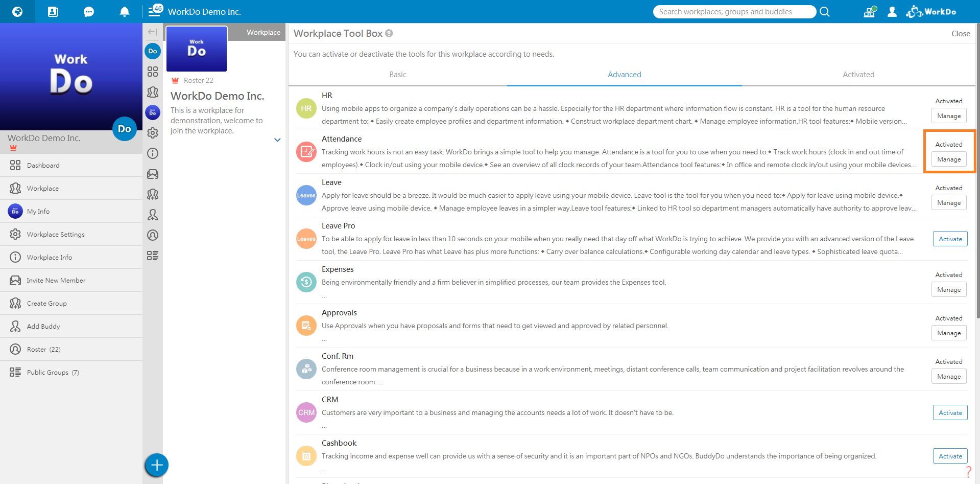Select Add Buddy in the sidebar

click(71, 326)
